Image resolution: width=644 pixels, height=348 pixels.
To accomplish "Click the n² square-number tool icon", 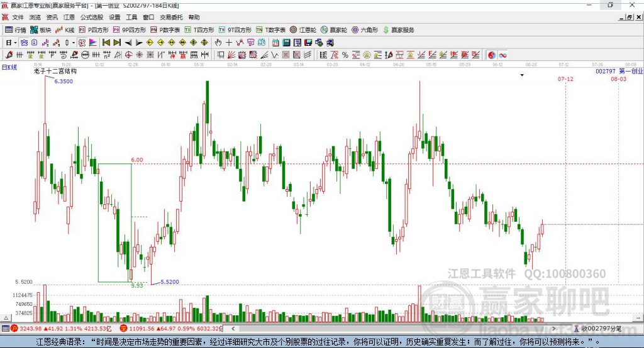I will coord(107,55).
